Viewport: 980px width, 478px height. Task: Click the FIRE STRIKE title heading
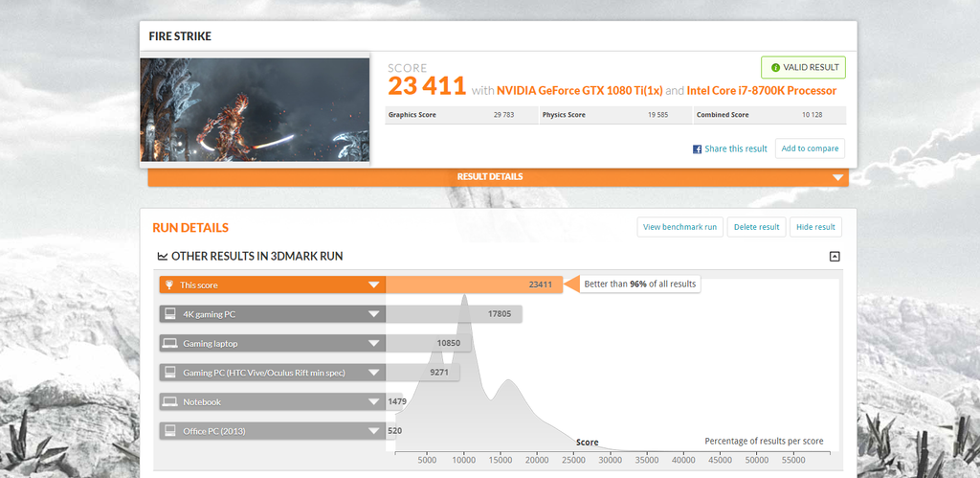click(180, 36)
